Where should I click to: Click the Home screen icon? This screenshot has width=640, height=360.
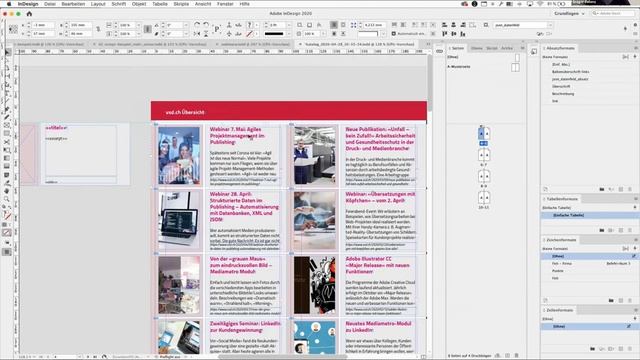29,13
